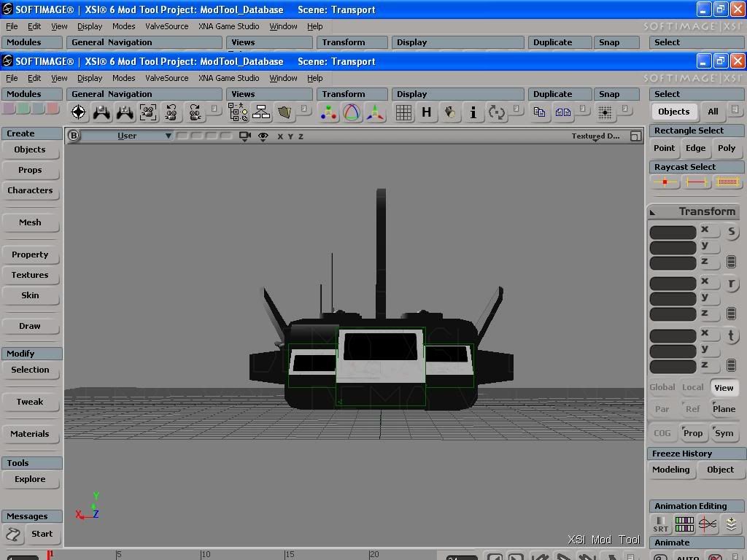Open the animation curve editor icon
This screenshot has height=560, width=747.
pyautogui.click(x=708, y=524)
